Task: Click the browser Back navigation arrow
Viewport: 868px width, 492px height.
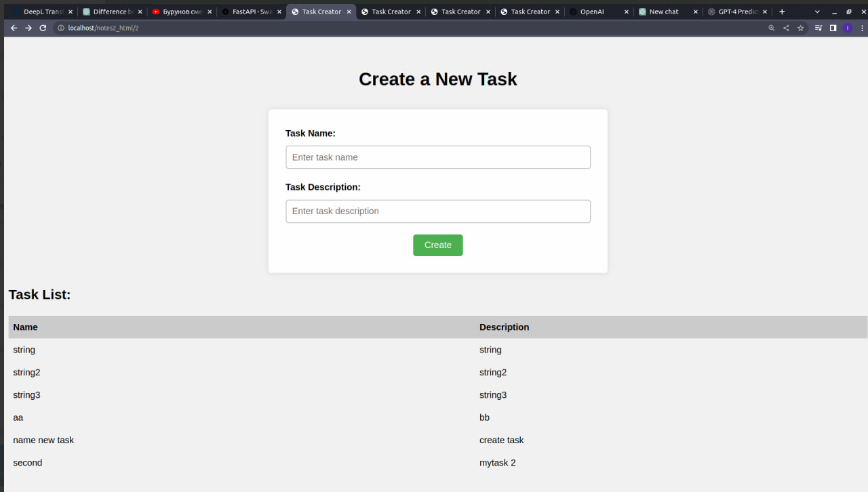Action: pyautogui.click(x=14, y=28)
